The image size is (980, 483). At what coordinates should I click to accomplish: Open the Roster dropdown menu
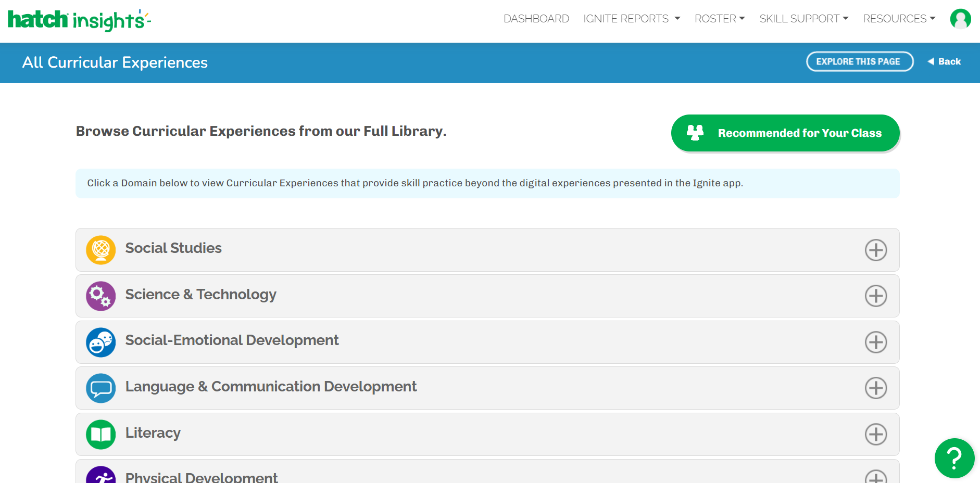tap(719, 19)
